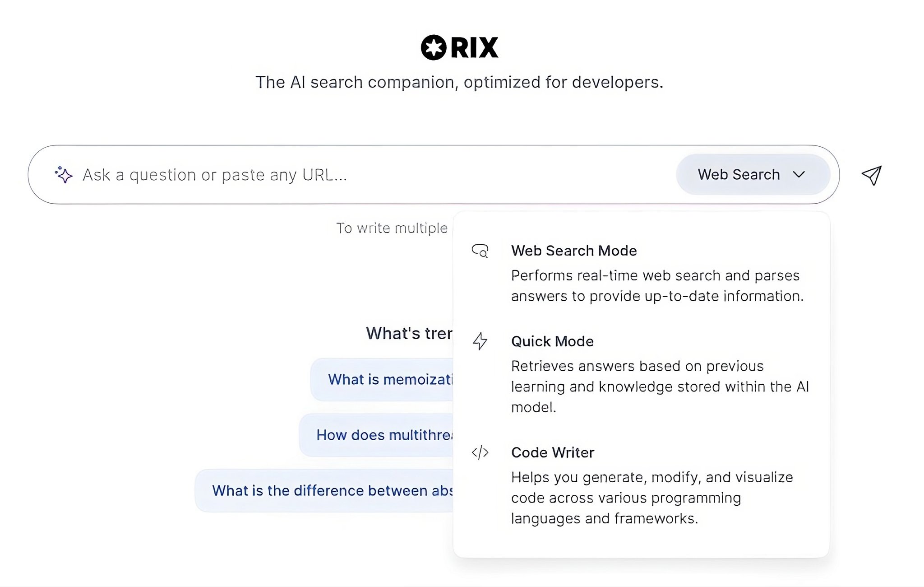Click the 'Helps you generate, modify' description
Viewport: 924px width, 587px height.
pos(652,498)
